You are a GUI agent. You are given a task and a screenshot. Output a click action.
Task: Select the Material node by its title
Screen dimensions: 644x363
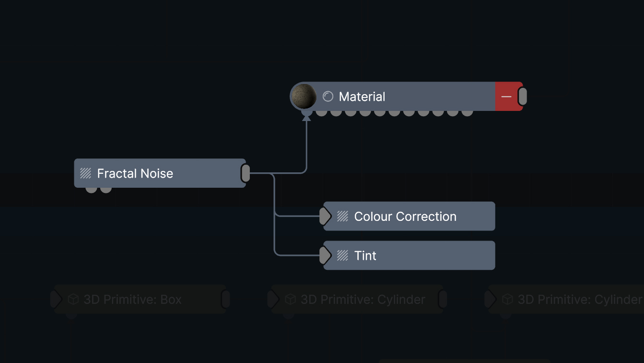click(362, 97)
